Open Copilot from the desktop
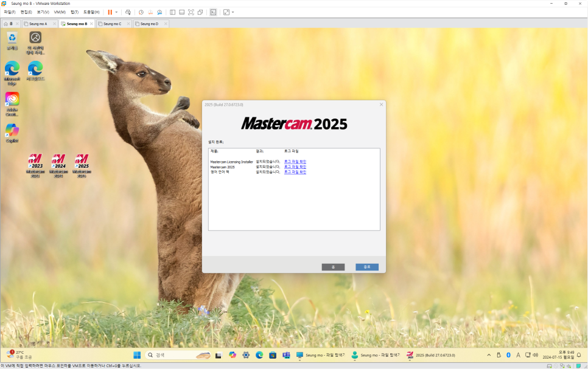 pos(12,129)
